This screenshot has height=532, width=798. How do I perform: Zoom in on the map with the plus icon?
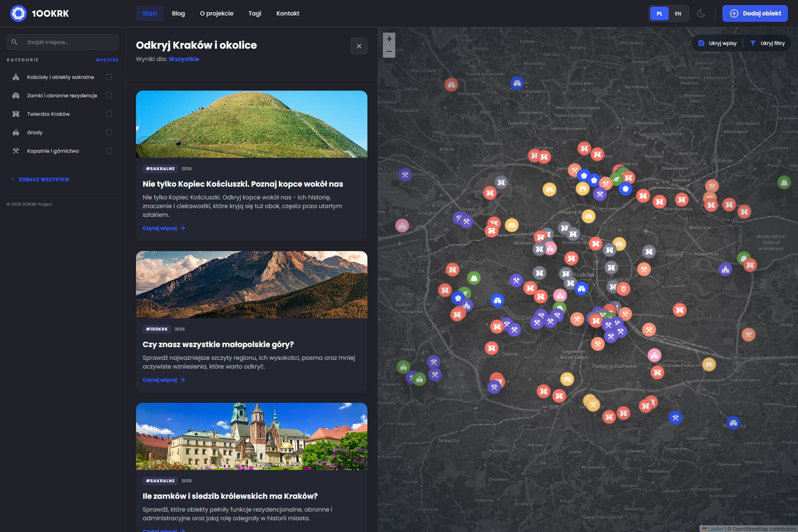pos(389,39)
